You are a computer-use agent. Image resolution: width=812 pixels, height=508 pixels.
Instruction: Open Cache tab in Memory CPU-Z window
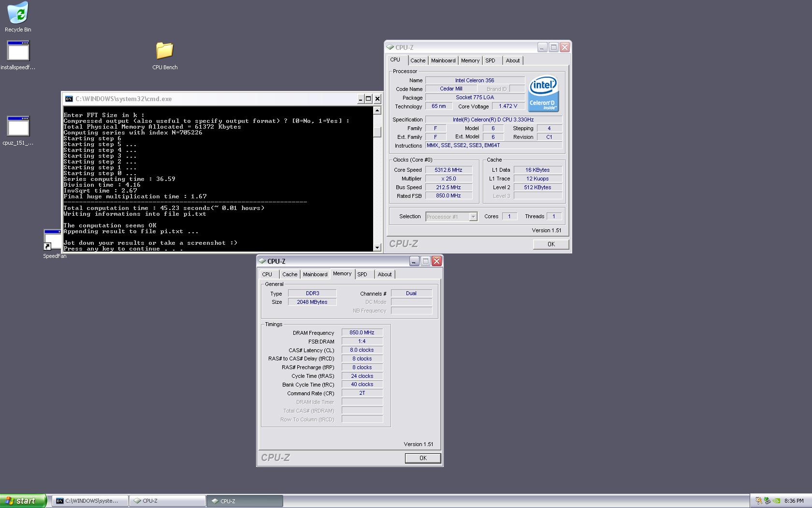pyautogui.click(x=290, y=274)
